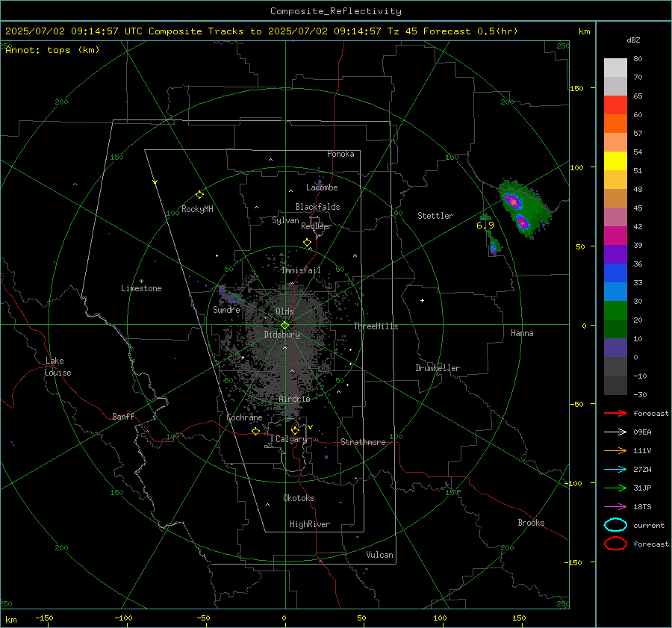Click the 'Annot: tops (km)' label
672x628 pixels.
tap(52, 50)
